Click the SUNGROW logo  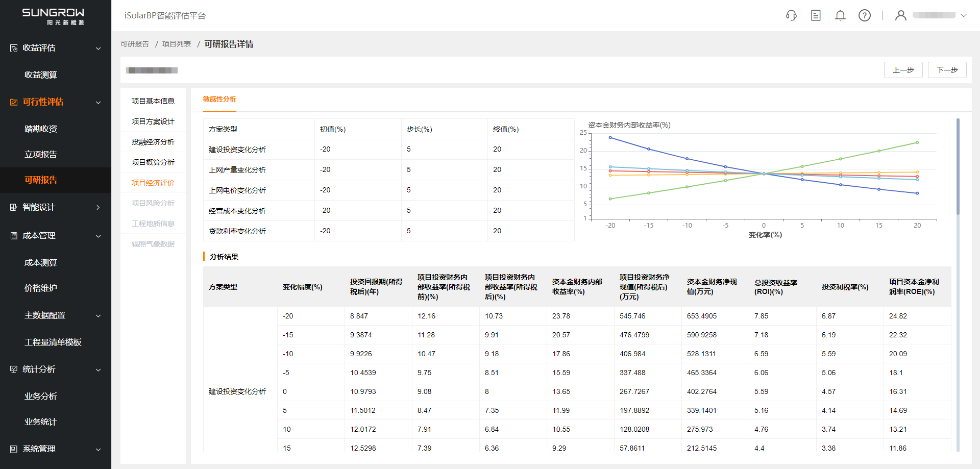tap(54, 16)
